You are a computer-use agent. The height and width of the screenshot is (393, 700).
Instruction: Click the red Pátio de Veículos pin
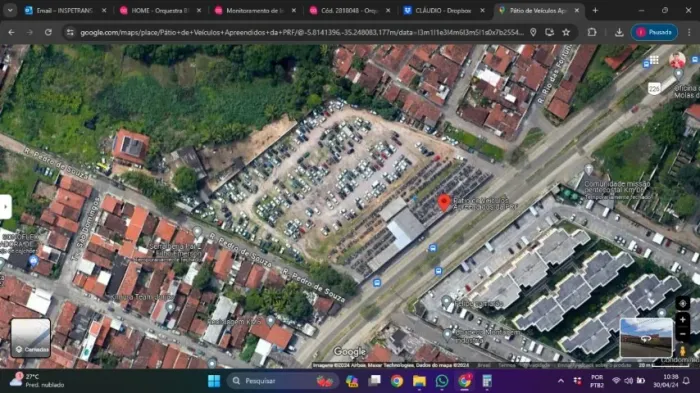[443, 203]
